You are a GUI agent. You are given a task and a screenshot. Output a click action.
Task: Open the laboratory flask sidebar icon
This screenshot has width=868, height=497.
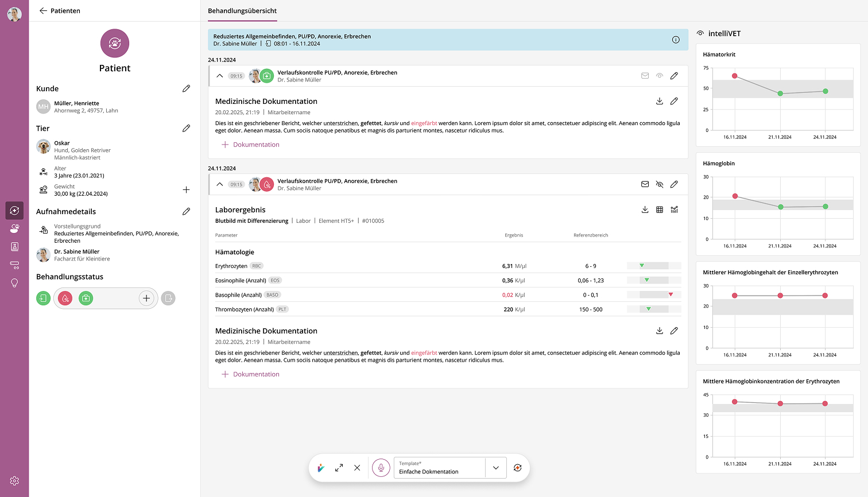(x=14, y=246)
